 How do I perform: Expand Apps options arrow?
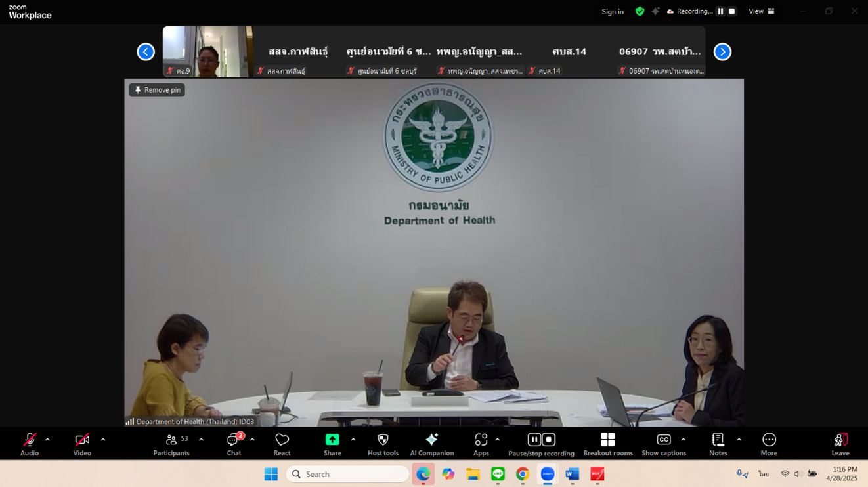tap(498, 440)
